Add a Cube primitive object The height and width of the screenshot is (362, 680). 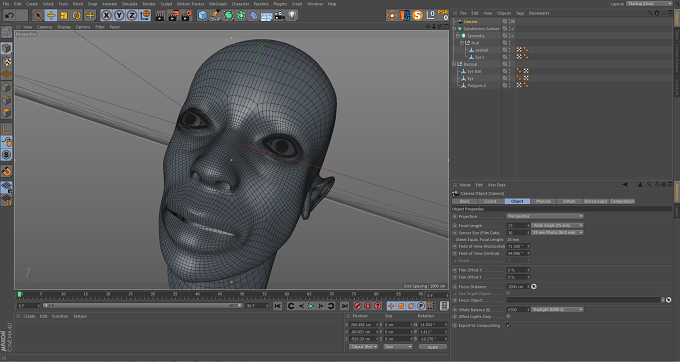click(203, 16)
